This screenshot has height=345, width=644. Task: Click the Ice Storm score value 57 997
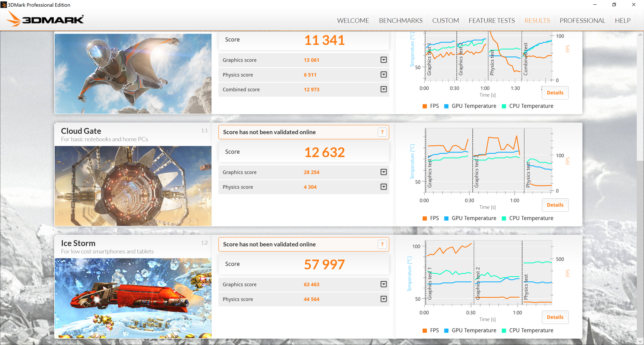point(324,265)
